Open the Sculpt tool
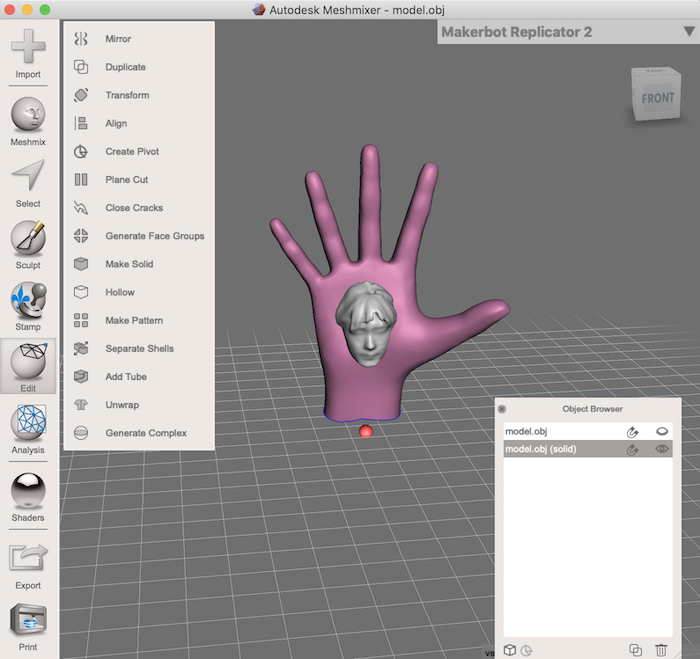This screenshot has width=700, height=659. click(28, 245)
